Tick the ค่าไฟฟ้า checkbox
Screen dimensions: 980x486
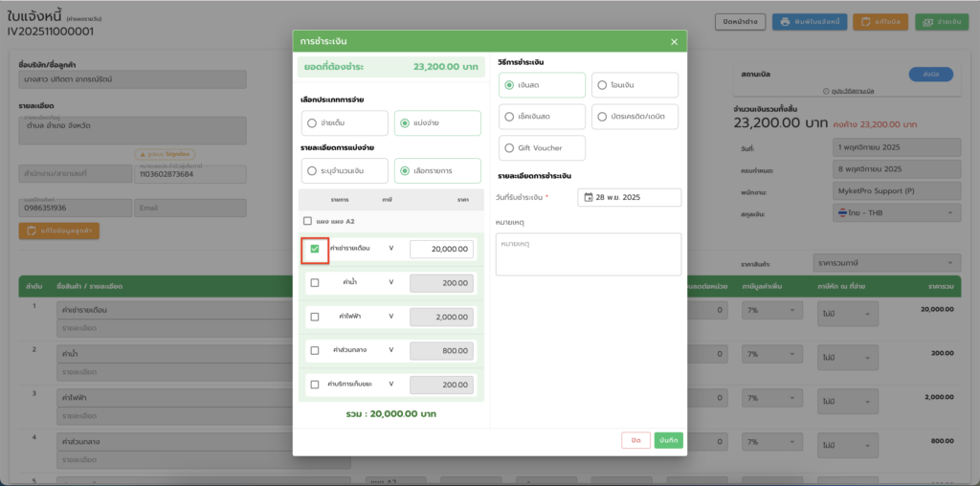(315, 317)
